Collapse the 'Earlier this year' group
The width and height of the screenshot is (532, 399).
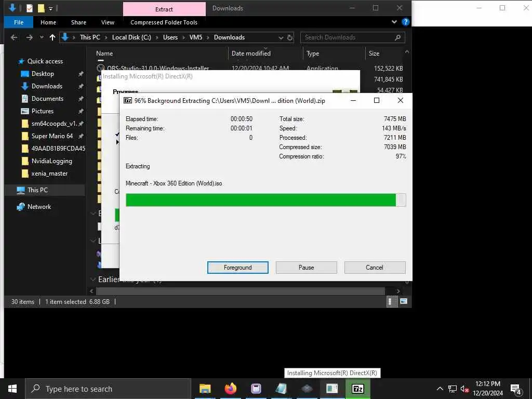coord(93,279)
